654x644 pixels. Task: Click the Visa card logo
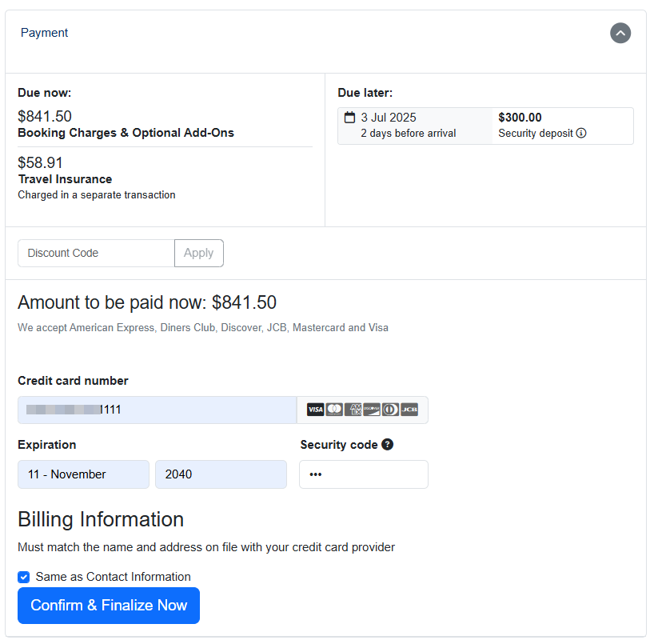315,410
